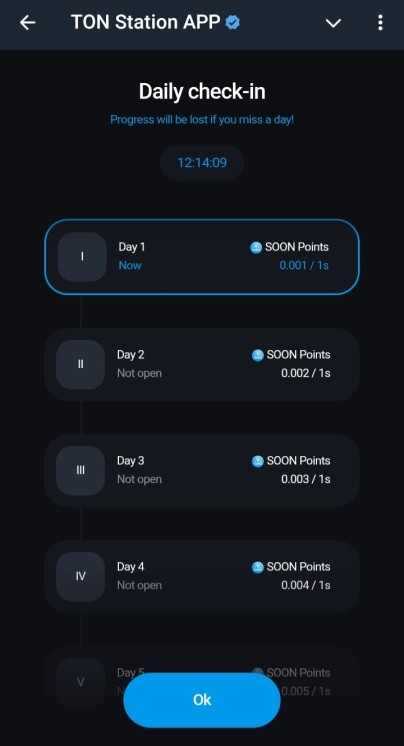Select the Day 3 roman numeral III tile

80,471
